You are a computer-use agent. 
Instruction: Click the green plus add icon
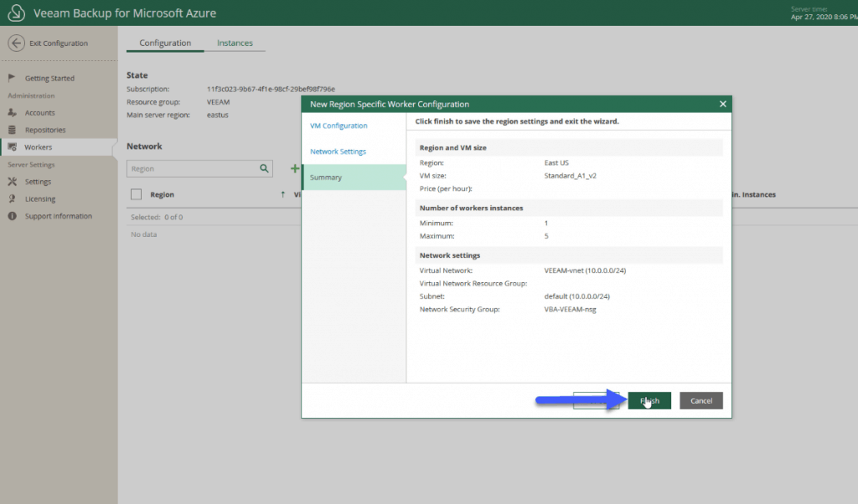click(294, 168)
